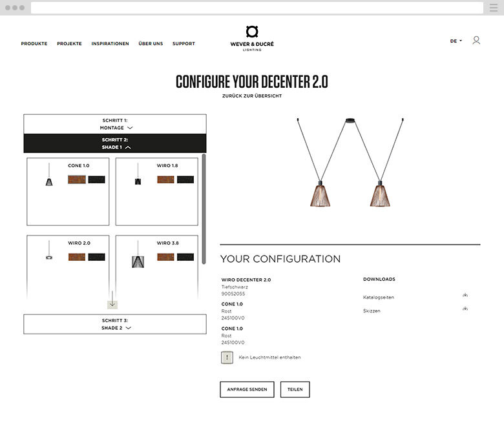This screenshot has width=504, height=426.
Task: Click the Wever & Ducré logo
Action: pyautogui.click(x=252, y=38)
